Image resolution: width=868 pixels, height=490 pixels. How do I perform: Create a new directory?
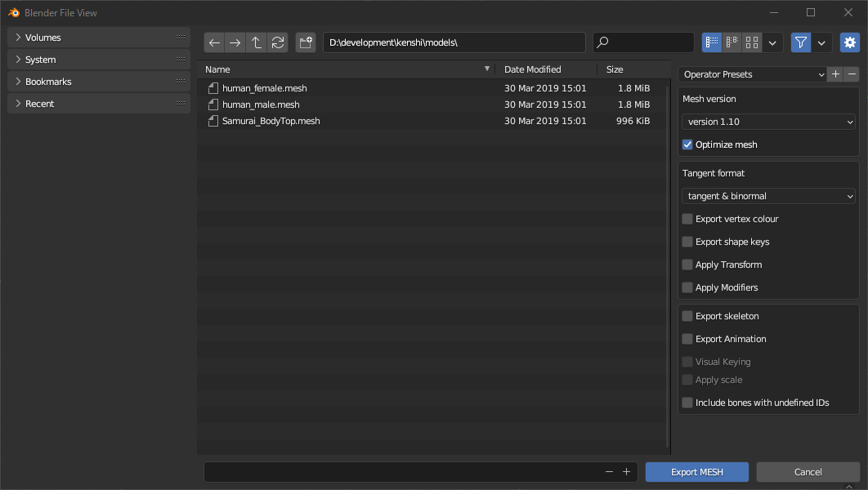(x=306, y=42)
